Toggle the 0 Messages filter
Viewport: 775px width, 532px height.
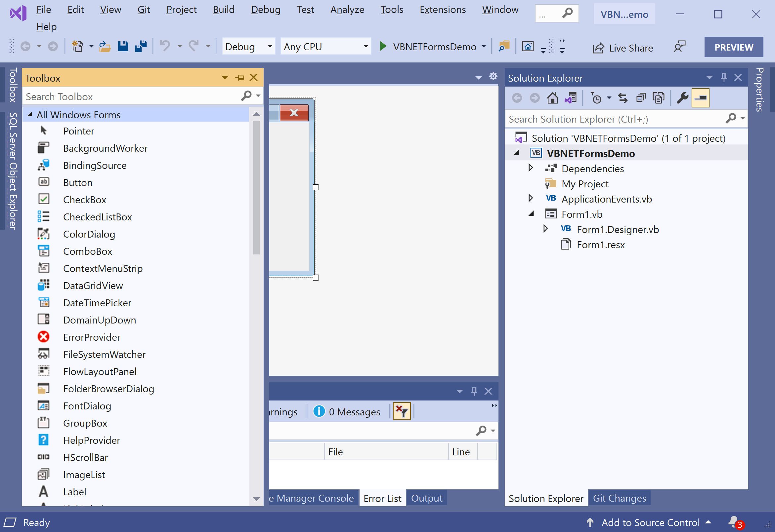click(347, 412)
